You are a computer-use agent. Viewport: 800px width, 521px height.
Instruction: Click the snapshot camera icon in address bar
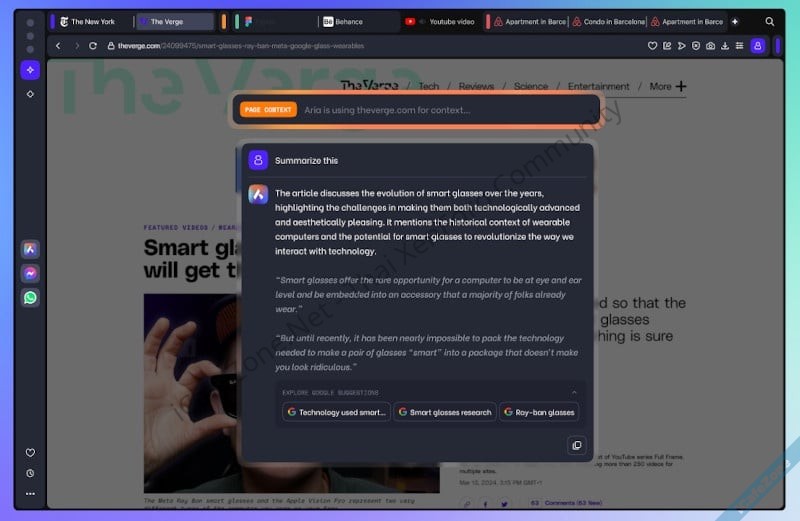tap(710, 46)
